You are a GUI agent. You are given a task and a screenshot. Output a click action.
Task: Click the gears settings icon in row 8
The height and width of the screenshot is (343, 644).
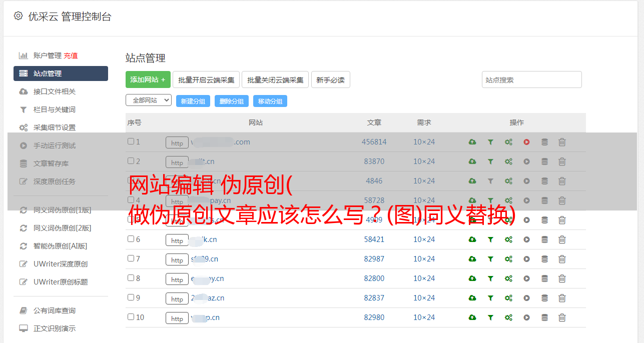pyautogui.click(x=508, y=278)
